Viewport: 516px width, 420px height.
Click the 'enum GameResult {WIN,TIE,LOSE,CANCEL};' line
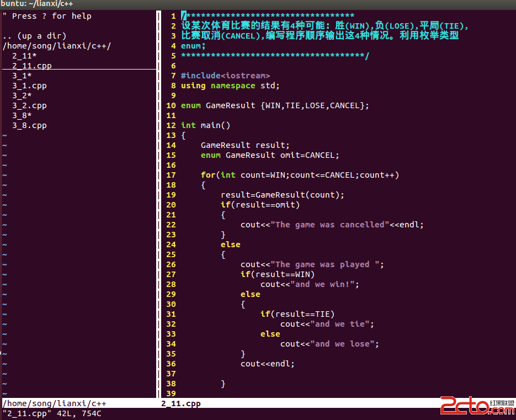(x=275, y=105)
